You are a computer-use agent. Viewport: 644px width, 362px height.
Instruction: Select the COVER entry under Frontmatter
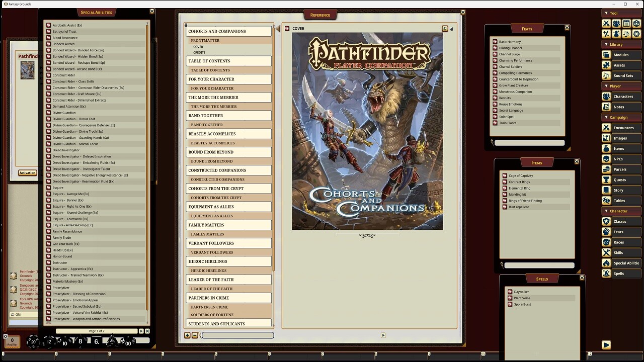[198, 47]
